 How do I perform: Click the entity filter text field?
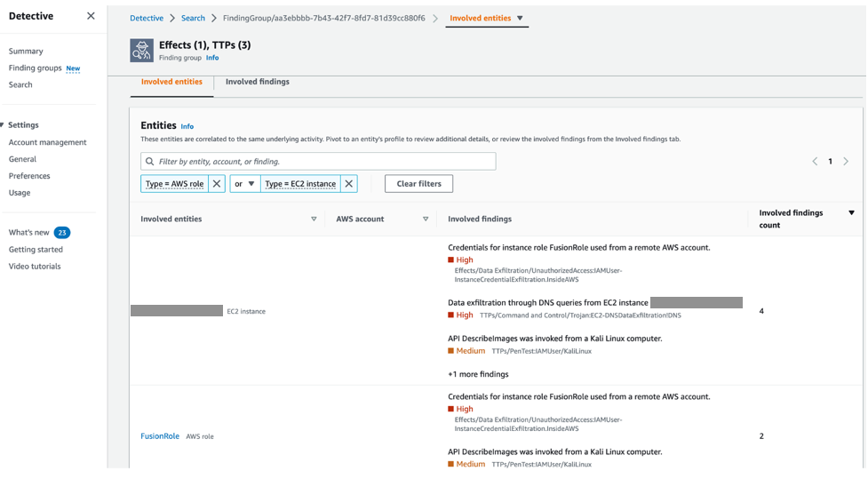pos(318,162)
